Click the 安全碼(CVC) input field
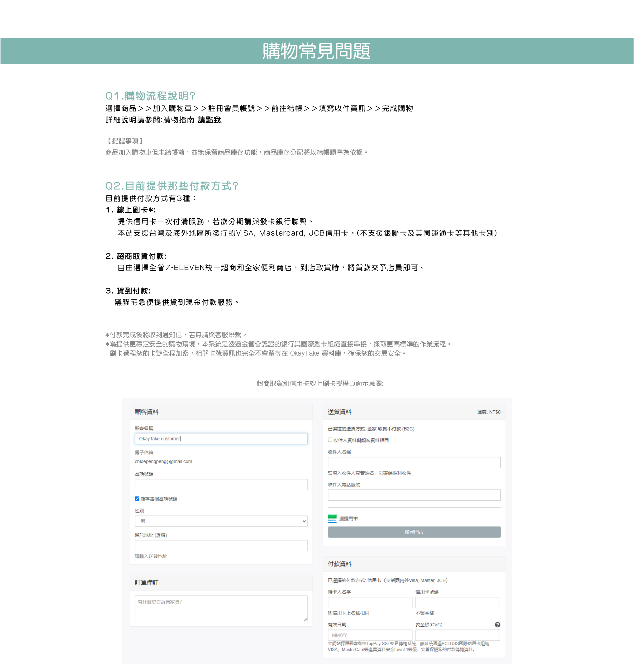The image size is (634, 672). click(x=457, y=635)
